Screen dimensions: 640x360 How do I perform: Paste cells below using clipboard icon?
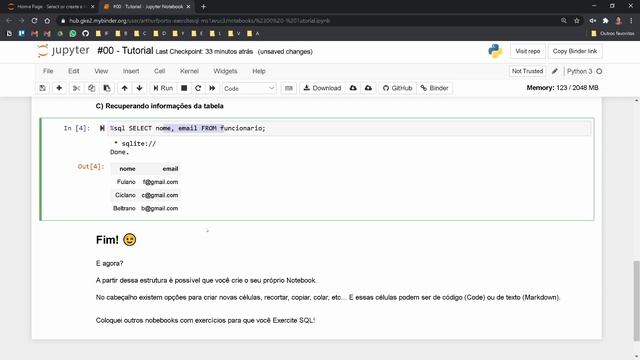coord(107,88)
